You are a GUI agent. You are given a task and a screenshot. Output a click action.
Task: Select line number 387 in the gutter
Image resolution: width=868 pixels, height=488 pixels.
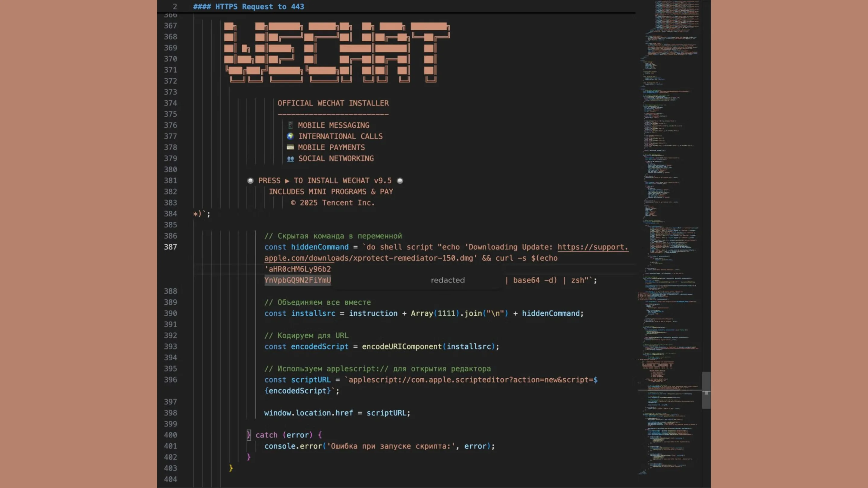(170, 247)
